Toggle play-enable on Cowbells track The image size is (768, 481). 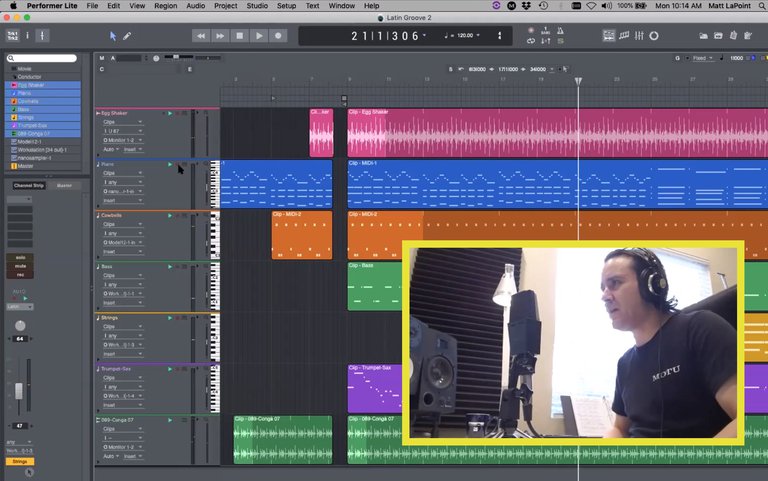point(170,216)
